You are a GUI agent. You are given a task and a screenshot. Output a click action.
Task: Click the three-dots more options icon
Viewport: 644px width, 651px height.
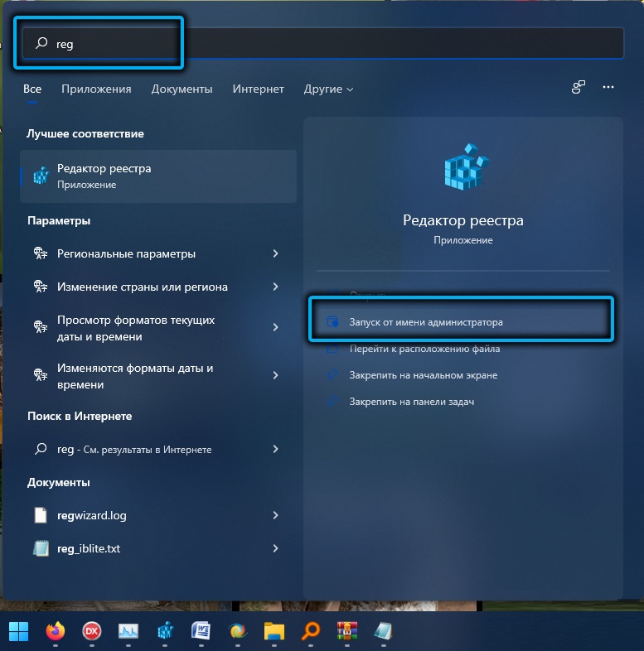608,87
